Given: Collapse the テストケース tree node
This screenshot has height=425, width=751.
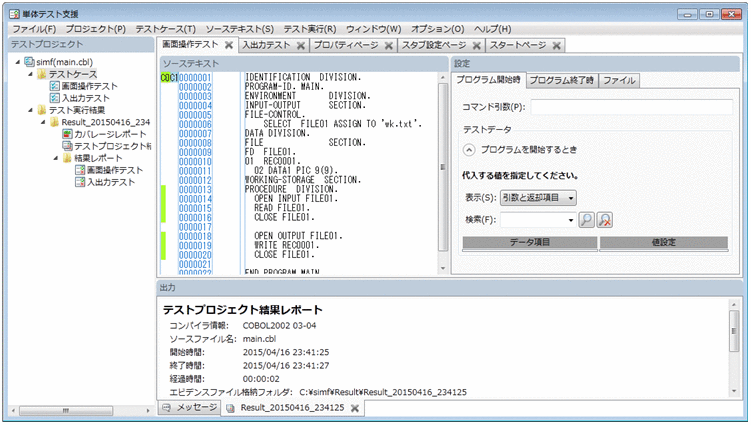Looking at the screenshot, I should click(x=30, y=74).
